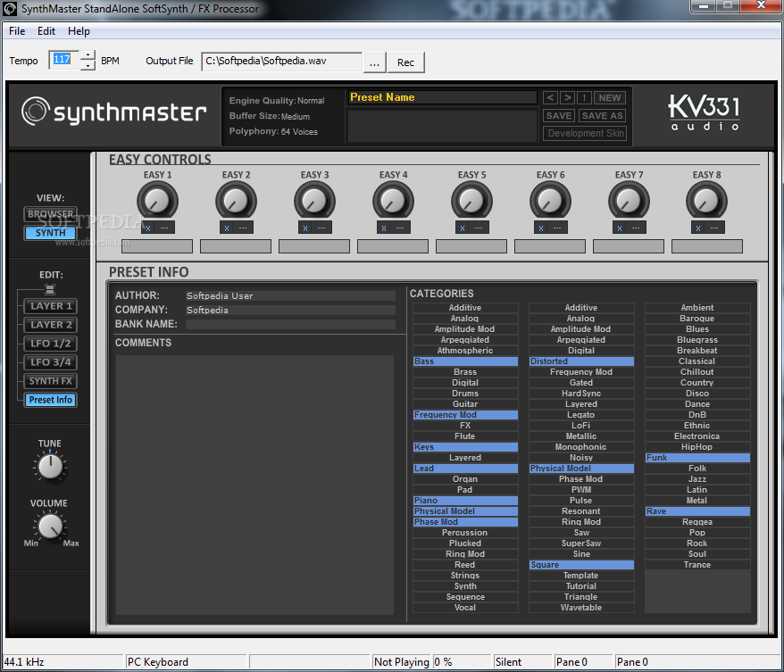Viewport: 784px width, 672px height.
Task: Open the --- assignment under EASY 5
Action: click(x=479, y=228)
